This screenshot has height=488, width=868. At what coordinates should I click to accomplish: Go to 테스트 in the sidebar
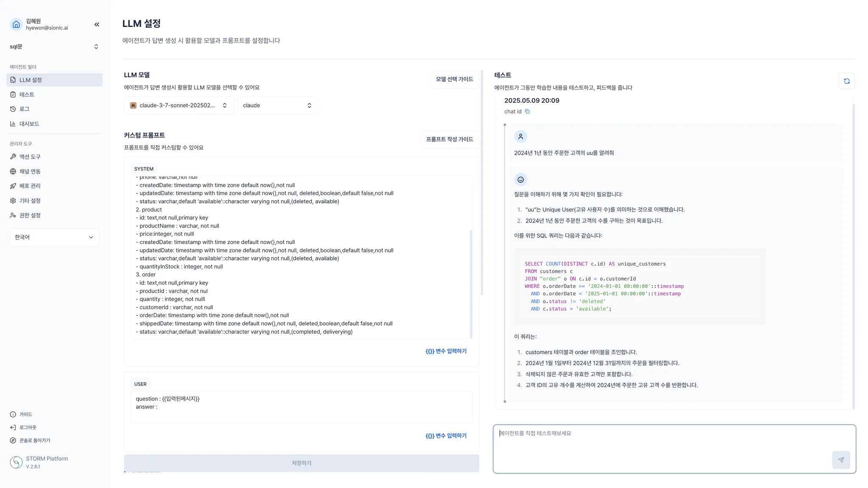(27, 95)
